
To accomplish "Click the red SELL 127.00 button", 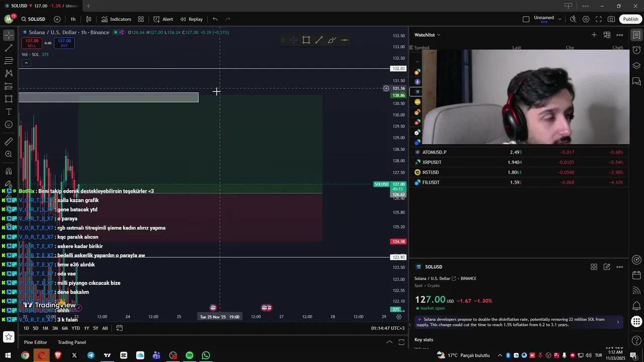I will point(32,43).
